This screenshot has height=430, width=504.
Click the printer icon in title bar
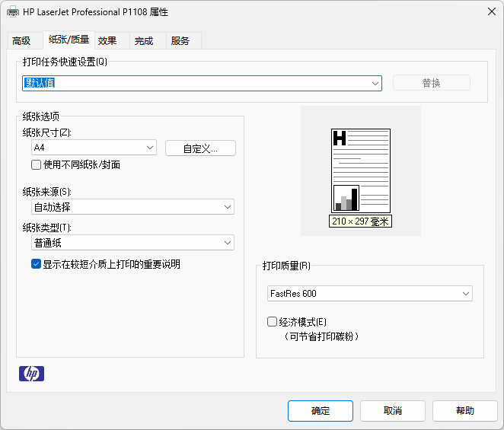[12, 12]
